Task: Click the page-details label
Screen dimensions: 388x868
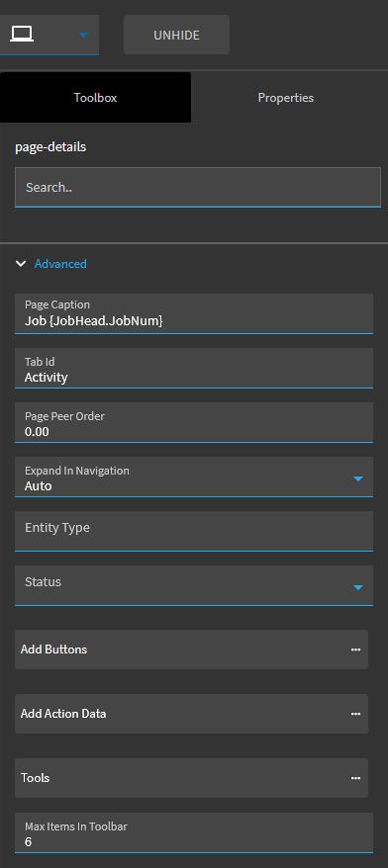Action: 50,147
